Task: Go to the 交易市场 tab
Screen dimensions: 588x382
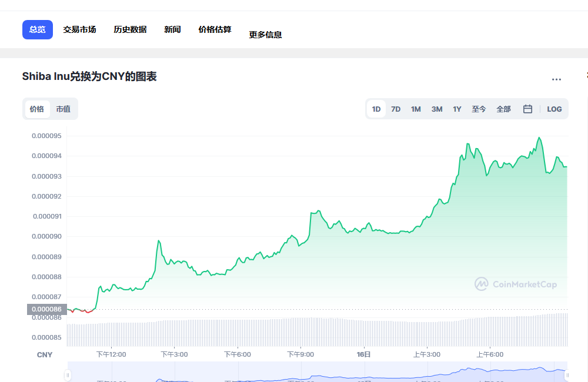Action: (79, 29)
